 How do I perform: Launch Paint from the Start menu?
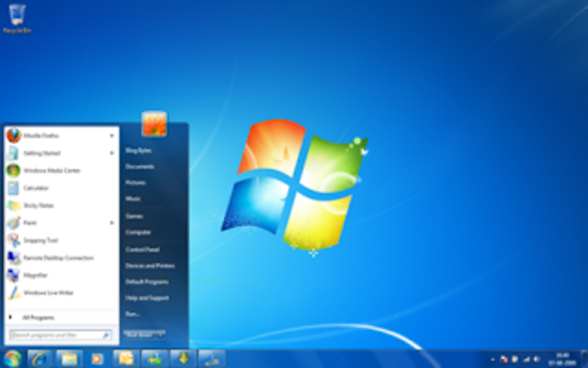[x=62, y=223]
